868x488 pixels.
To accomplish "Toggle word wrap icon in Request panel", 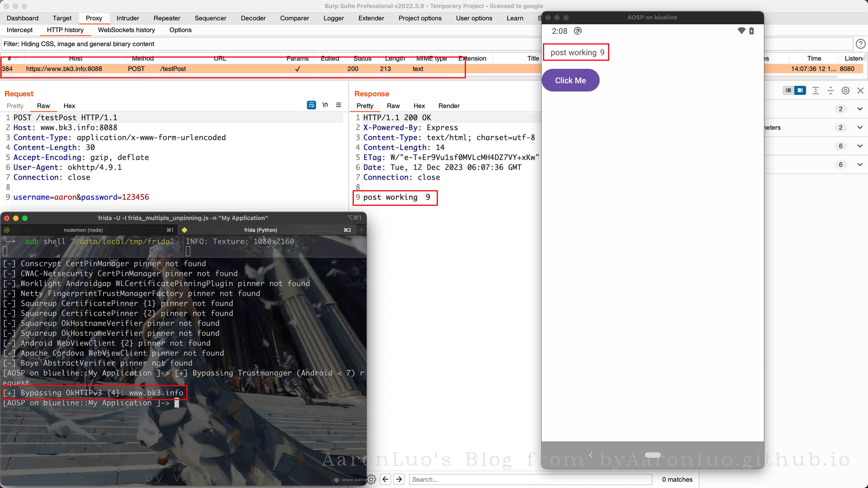I will point(311,105).
